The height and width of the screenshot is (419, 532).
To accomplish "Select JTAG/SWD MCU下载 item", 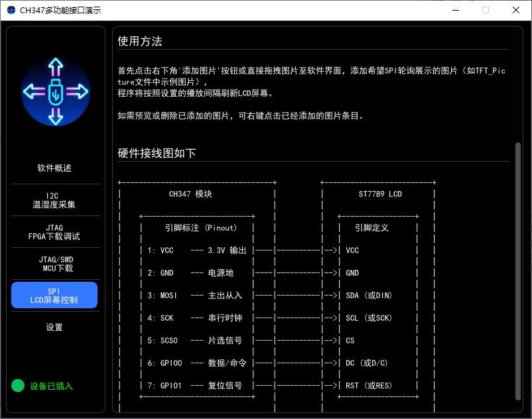I will tap(56, 264).
